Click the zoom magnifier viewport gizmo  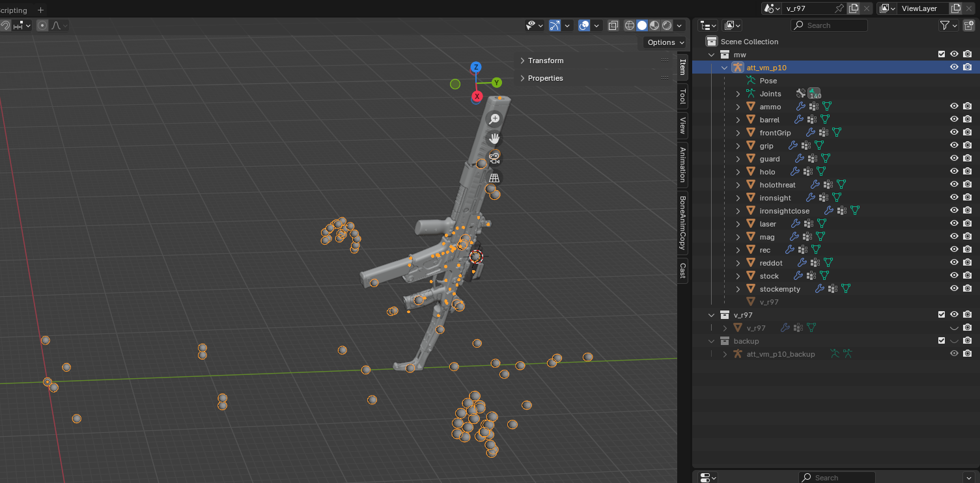pos(494,118)
